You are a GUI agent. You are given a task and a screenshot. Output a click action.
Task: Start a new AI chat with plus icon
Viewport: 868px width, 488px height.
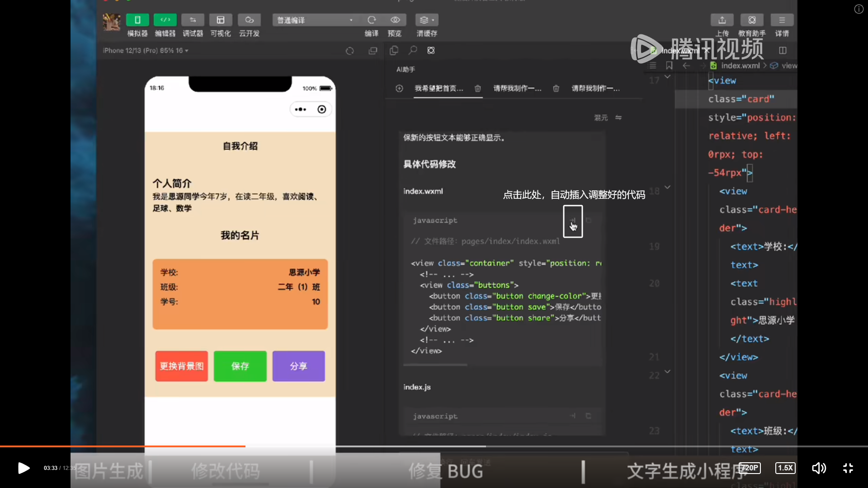click(399, 89)
